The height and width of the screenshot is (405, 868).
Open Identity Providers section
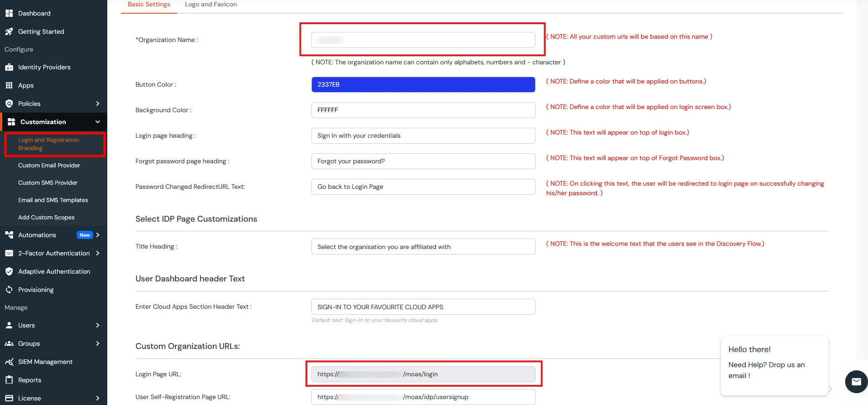point(44,67)
